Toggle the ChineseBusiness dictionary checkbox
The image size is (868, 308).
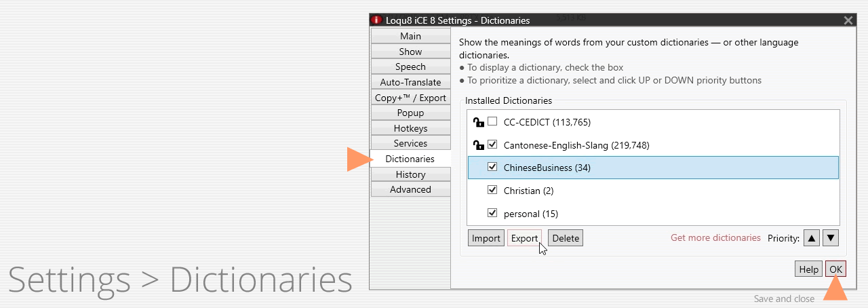(493, 167)
